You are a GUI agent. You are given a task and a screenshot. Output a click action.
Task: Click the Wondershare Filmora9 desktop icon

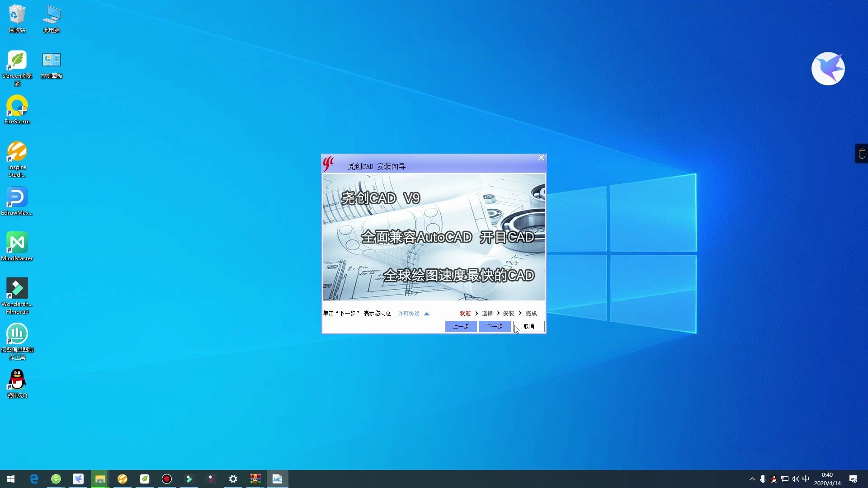click(17, 289)
